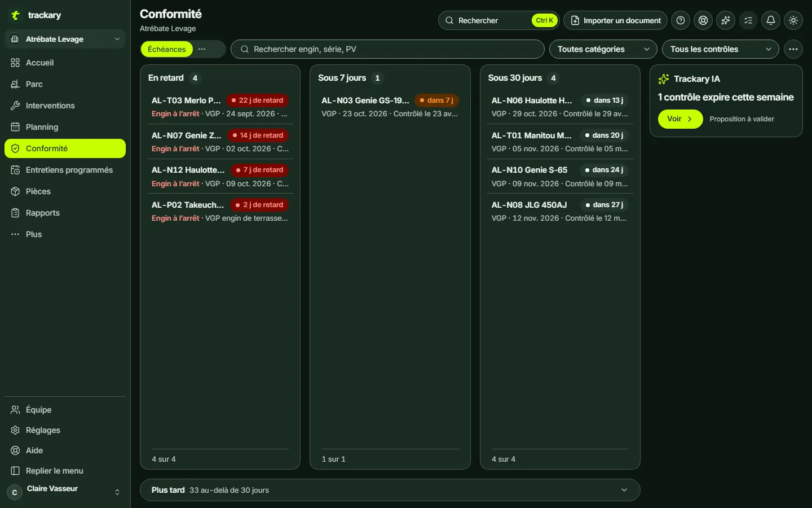
Task: Open more options menu beside Tous les contrôles
Action: [x=793, y=49]
